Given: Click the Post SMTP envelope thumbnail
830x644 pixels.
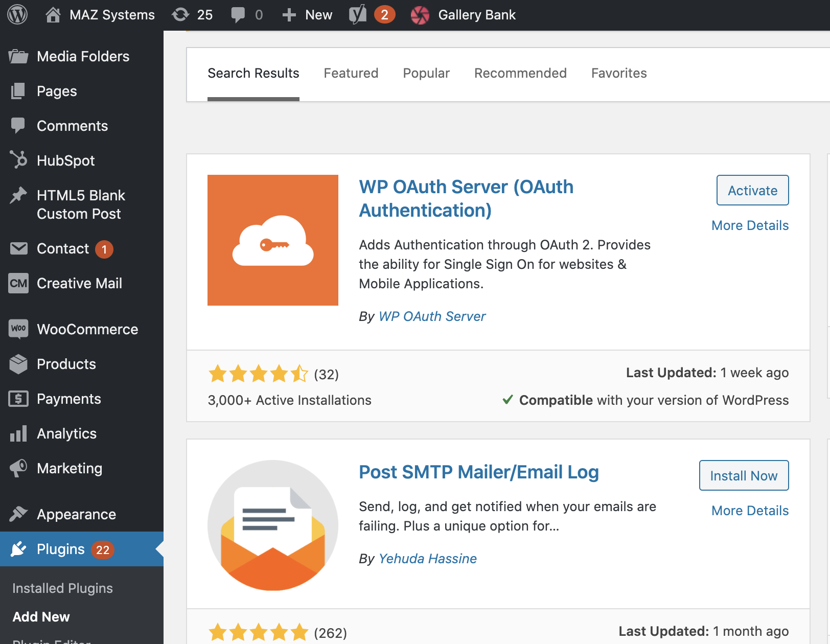Looking at the screenshot, I should pyautogui.click(x=273, y=525).
